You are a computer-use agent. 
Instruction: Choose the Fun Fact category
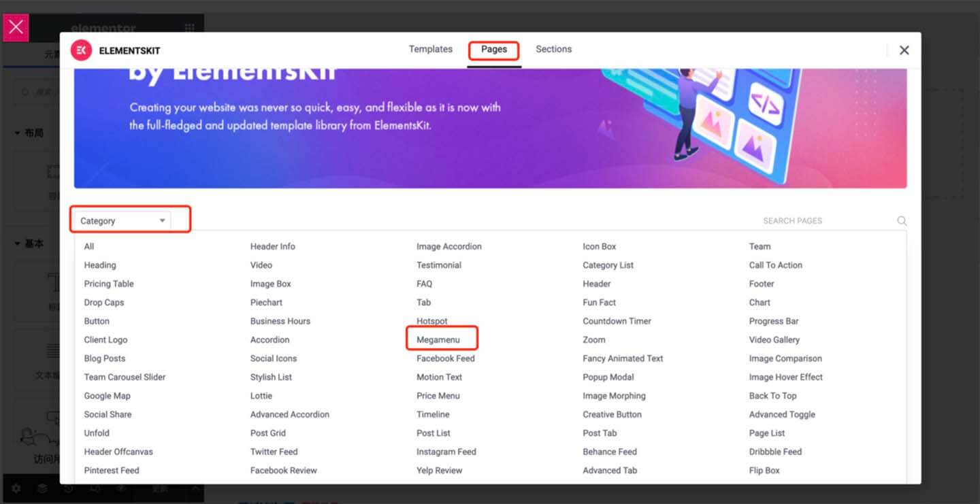coord(600,303)
